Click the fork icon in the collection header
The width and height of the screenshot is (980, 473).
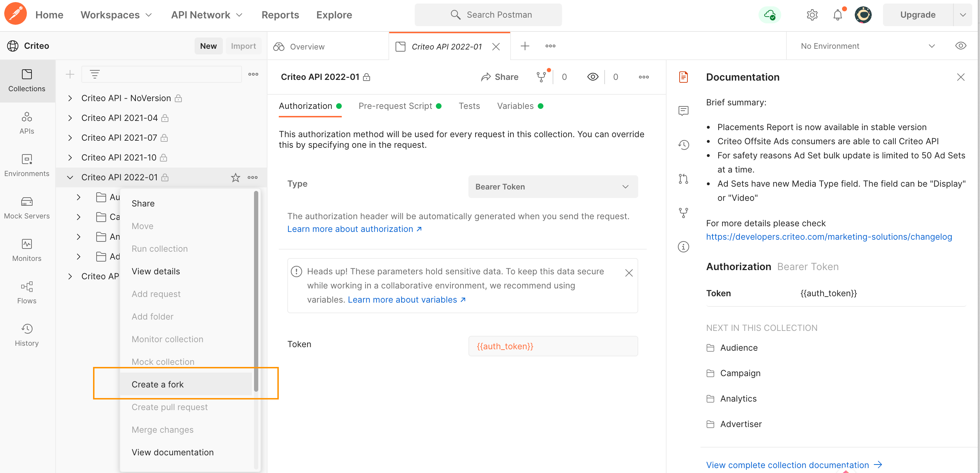[541, 77]
